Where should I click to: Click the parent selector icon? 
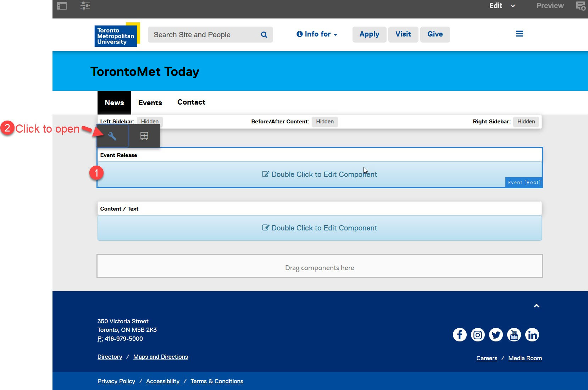(144, 136)
